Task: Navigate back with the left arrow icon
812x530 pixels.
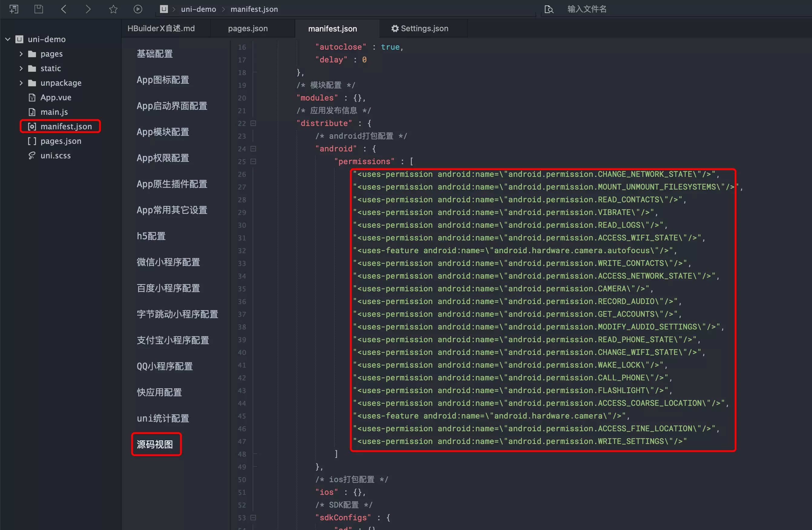Action: [x=64, y=9]
